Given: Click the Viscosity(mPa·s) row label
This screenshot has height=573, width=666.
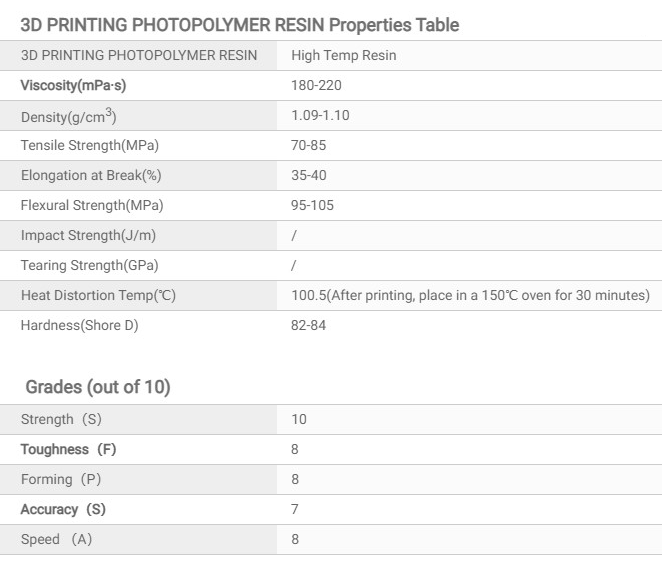Looking at the screenshot, I should pyautogui.click(x=73, y=85).
